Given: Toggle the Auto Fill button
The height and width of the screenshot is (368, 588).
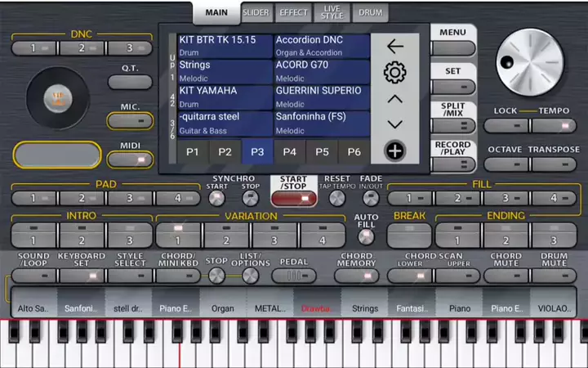Looking at the screenshot, I should 366,236.
